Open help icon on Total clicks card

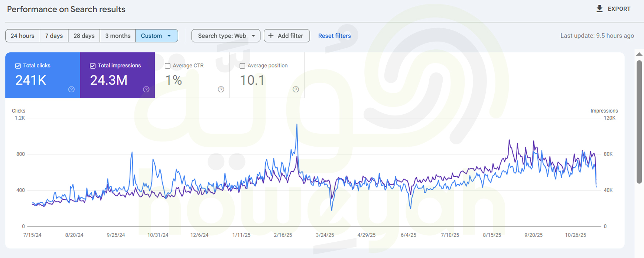71,89
